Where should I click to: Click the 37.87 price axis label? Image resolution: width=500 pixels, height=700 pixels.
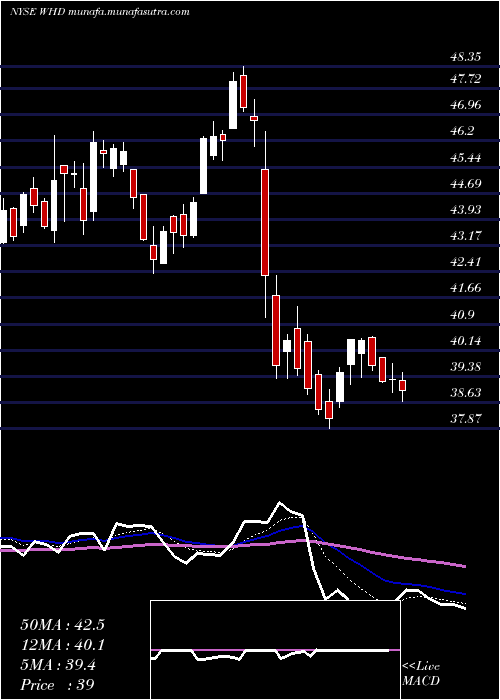[x=466, y=419]
